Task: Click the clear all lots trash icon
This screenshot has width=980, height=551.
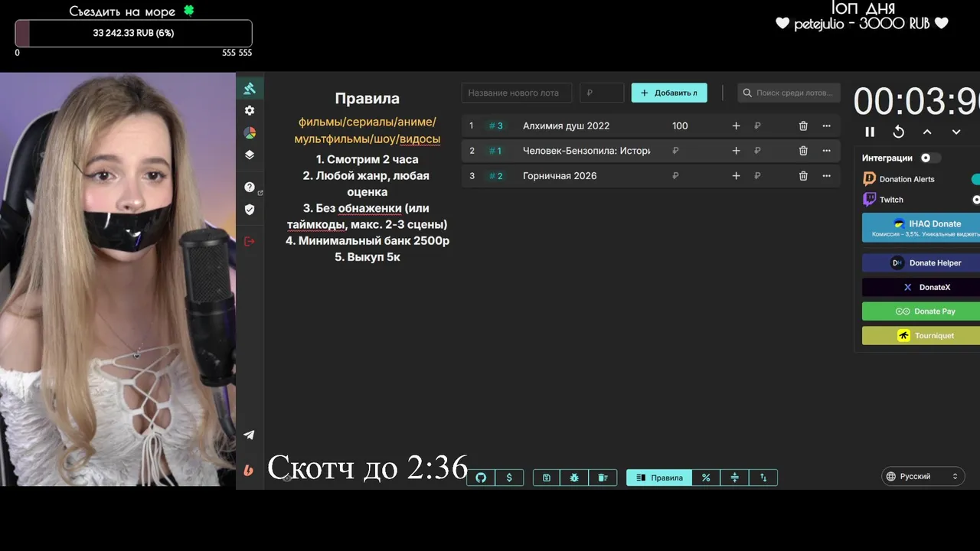Action: 603,478
